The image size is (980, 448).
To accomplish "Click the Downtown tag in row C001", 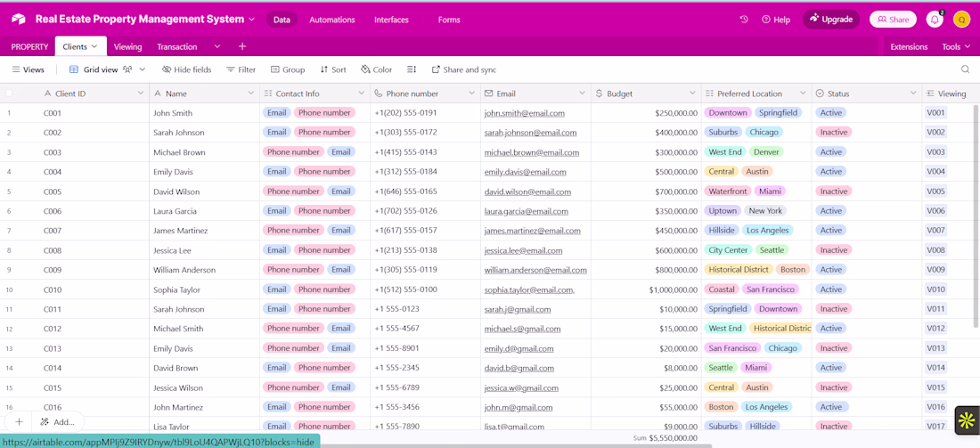I will coord(728,113).
